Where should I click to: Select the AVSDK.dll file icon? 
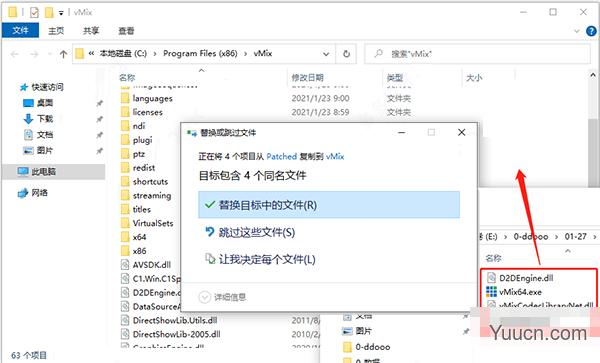coord(125,265)
